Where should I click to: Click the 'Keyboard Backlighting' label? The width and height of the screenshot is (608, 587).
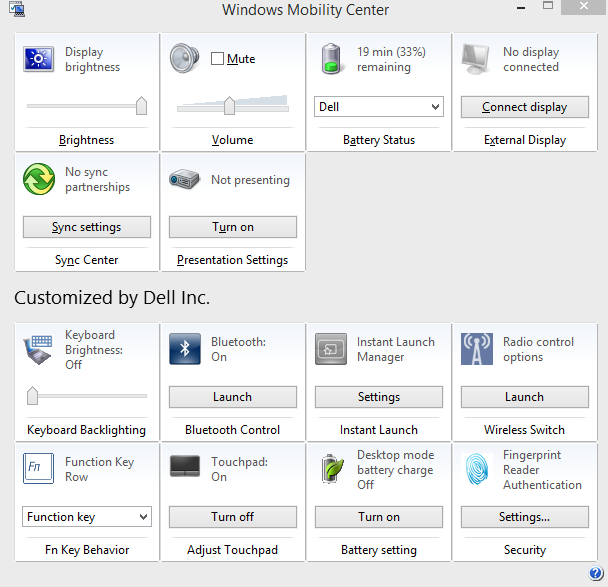click(x=86, y=430)
